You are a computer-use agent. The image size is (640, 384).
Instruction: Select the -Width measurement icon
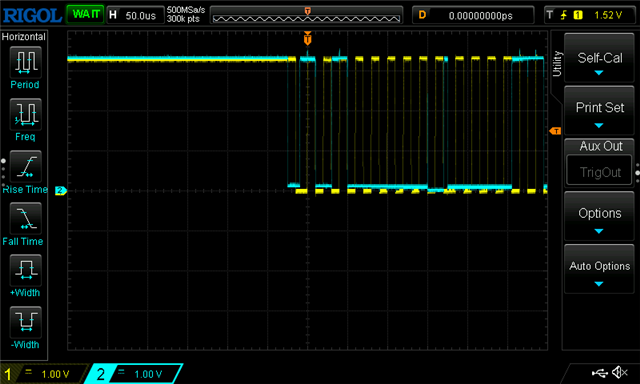25,322
